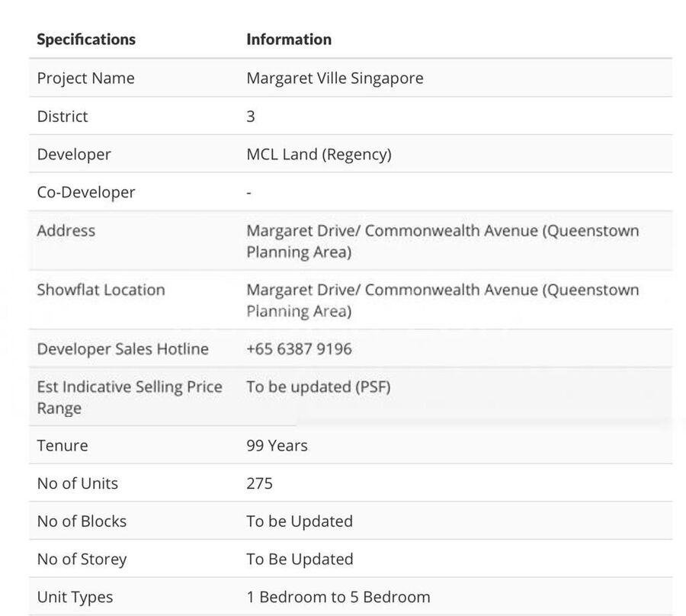The image size is (686, 616).
Task: Click the No of Blocks label
Action: point(82,522)
